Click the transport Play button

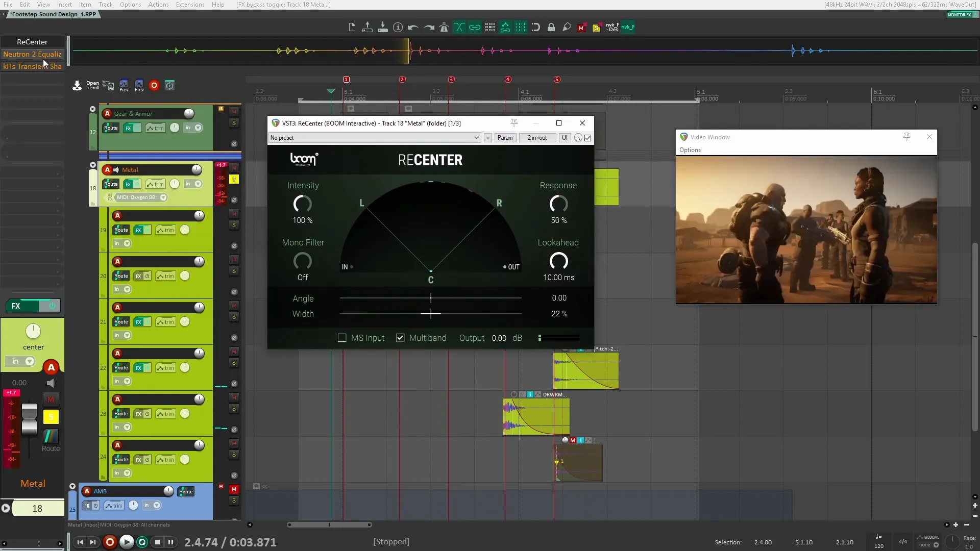(127, 542)
